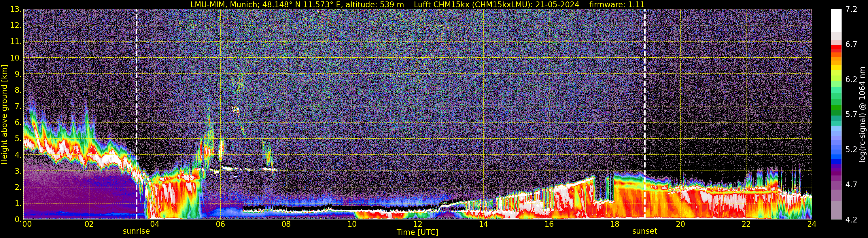Click the '7.' height-axis tick label
This screenshot has width=868, height=238.
[18, 106]
